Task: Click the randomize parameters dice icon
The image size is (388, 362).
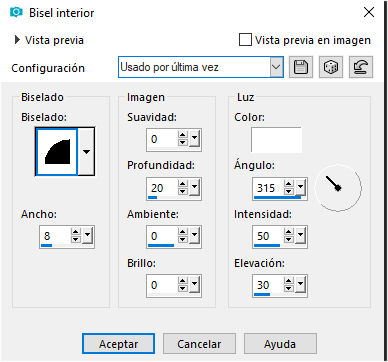Action: point(331,67)
